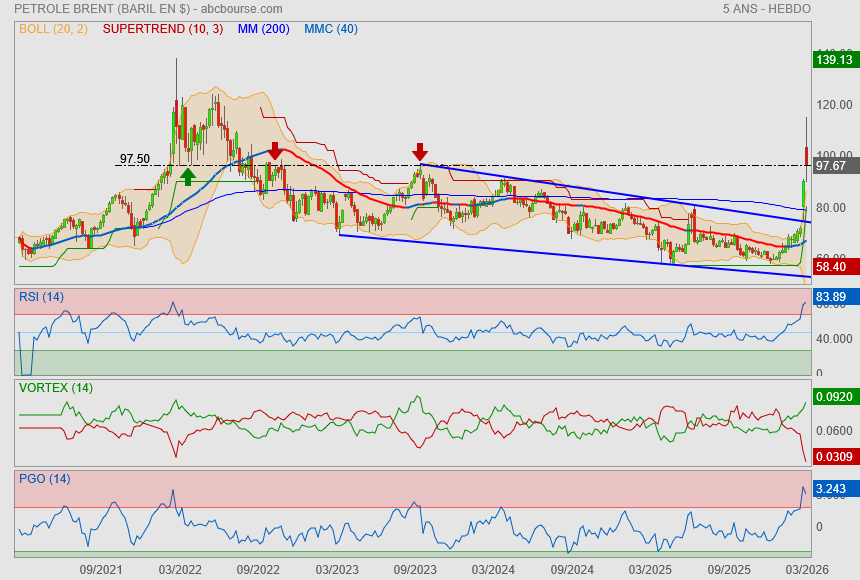Image resolution: width=860 pixels, height=580 pixels.
Task: Click the 5 ANS - HEBDO period label
Action: point(766,9)
